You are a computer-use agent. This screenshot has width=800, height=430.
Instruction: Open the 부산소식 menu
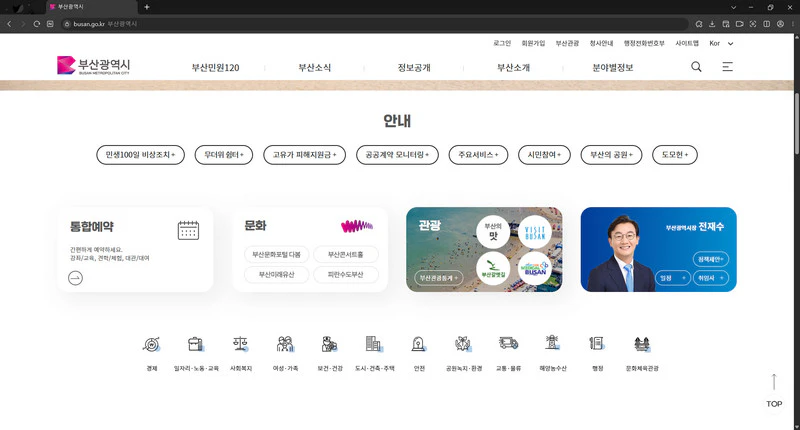tap(314, 67)
